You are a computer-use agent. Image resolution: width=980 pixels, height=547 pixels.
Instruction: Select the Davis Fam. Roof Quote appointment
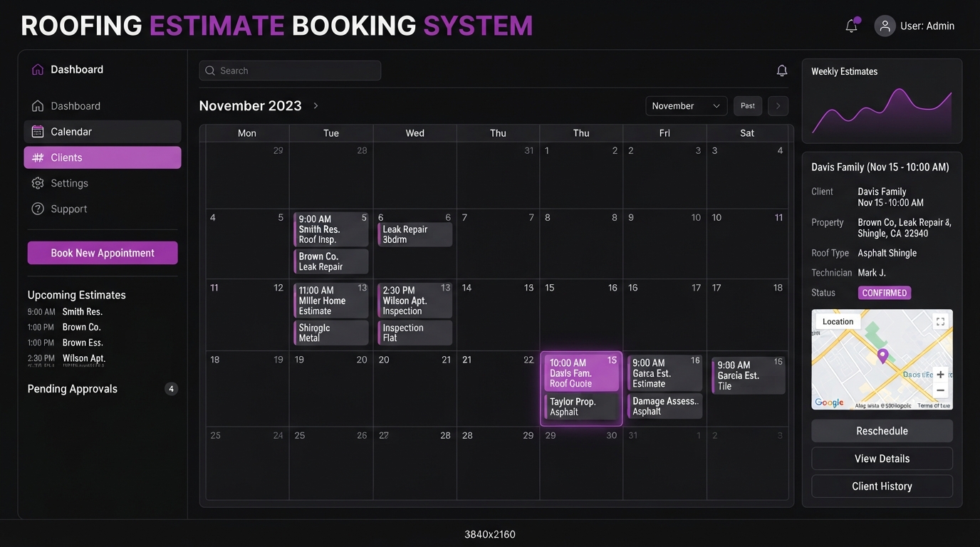(582, 373)
